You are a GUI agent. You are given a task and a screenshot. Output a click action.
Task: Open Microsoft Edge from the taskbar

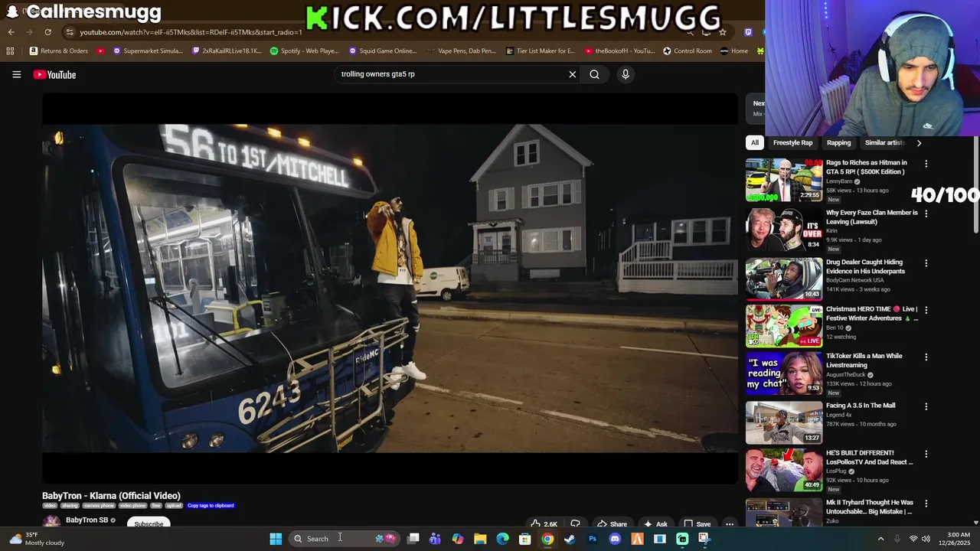point(502,539)
